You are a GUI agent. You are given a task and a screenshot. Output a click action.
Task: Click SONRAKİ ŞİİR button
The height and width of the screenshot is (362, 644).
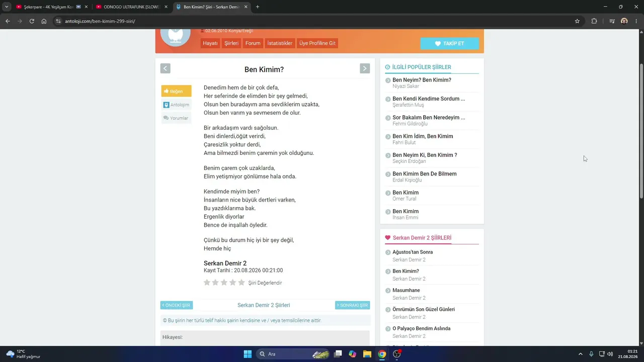(x=352, y=305)
